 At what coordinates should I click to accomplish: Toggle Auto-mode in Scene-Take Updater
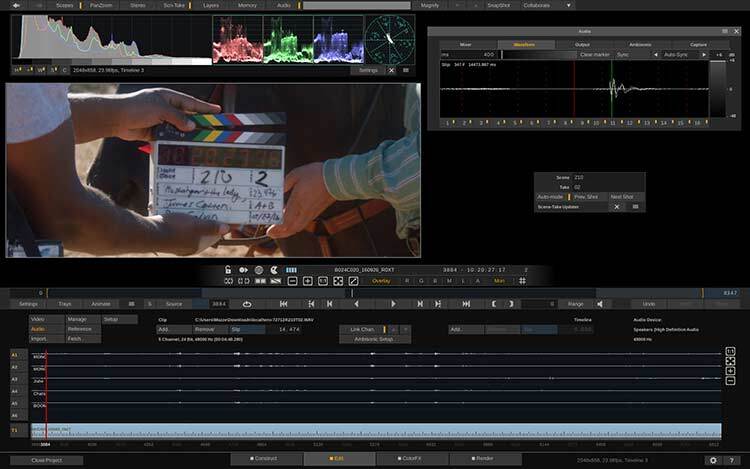[x=551, y=197]
